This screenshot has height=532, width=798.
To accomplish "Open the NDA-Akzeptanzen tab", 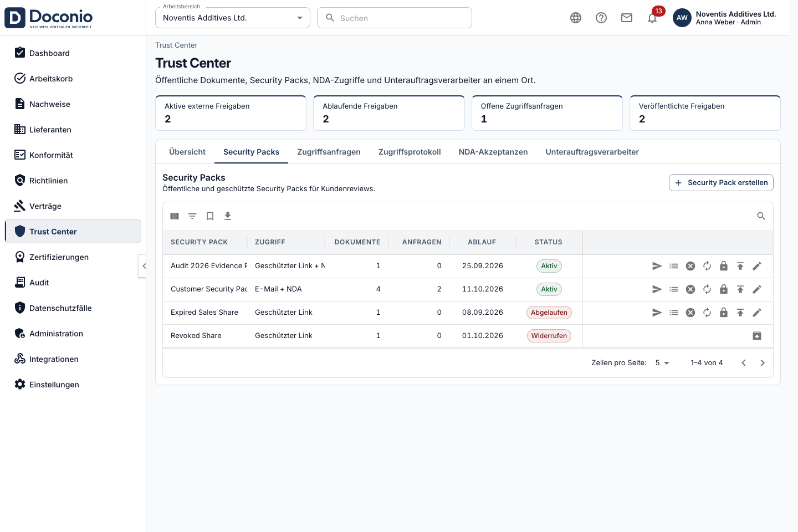I will 493,152.
